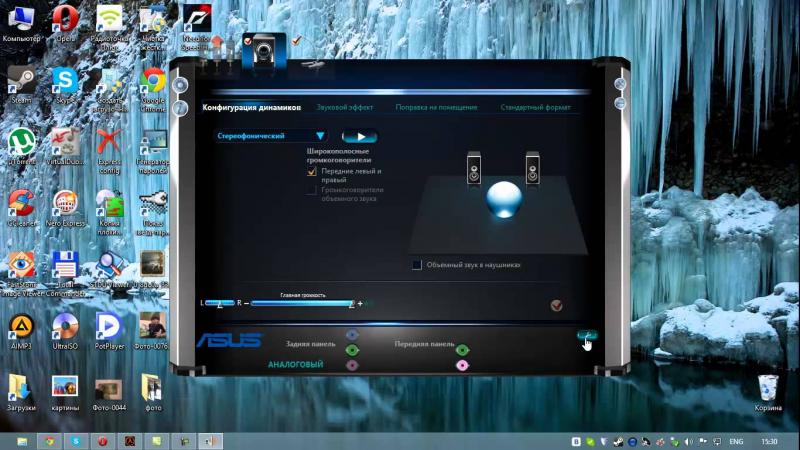Toggle Передние левый и правый checkbox

tap(312, 172)
